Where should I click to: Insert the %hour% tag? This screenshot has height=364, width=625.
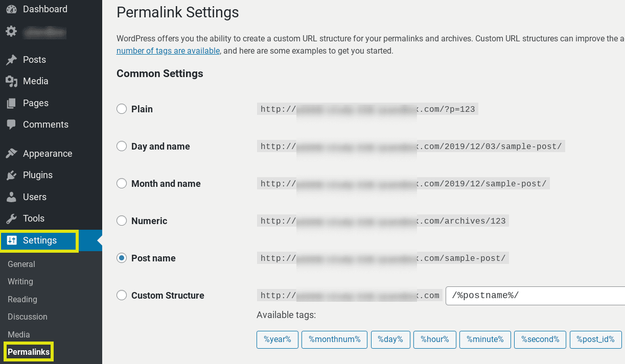tap(435, 339)
